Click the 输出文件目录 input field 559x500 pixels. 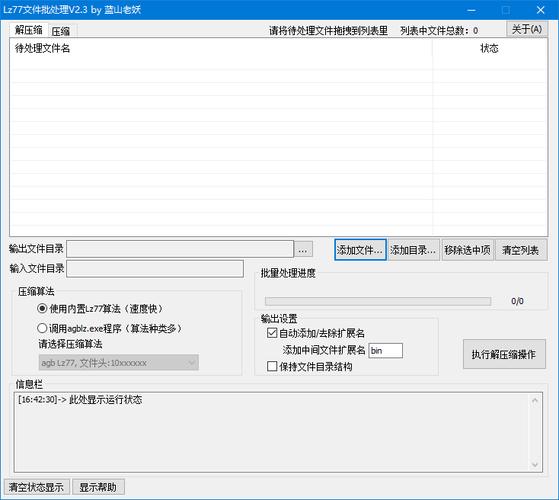(180, 249)
